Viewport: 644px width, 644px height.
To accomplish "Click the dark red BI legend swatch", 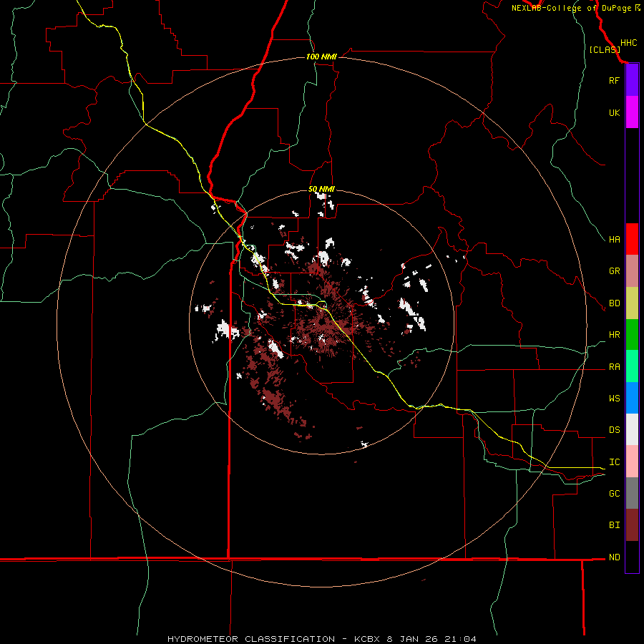I will pos(632,525).
